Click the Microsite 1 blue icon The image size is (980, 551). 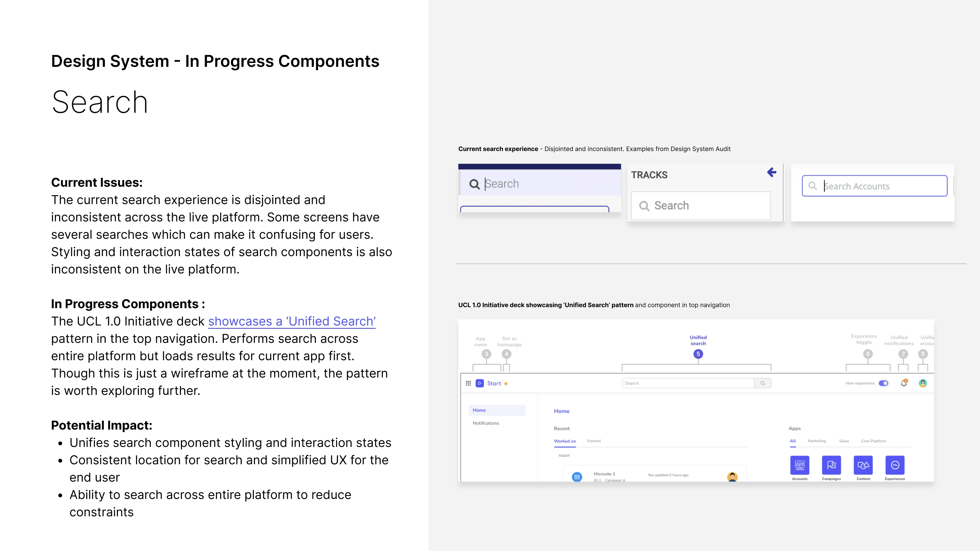[577, 477]
